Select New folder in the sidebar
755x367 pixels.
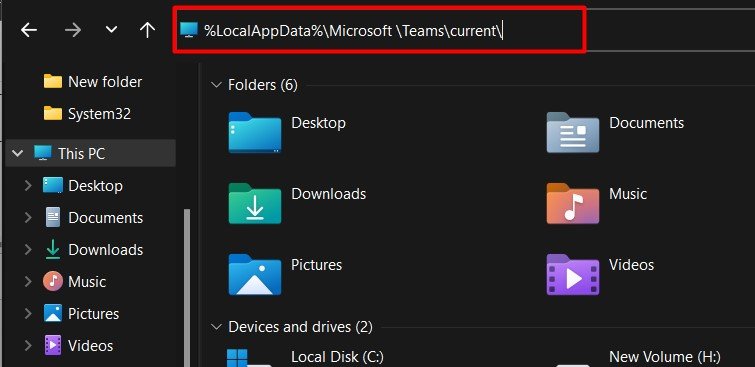(93, 81)
